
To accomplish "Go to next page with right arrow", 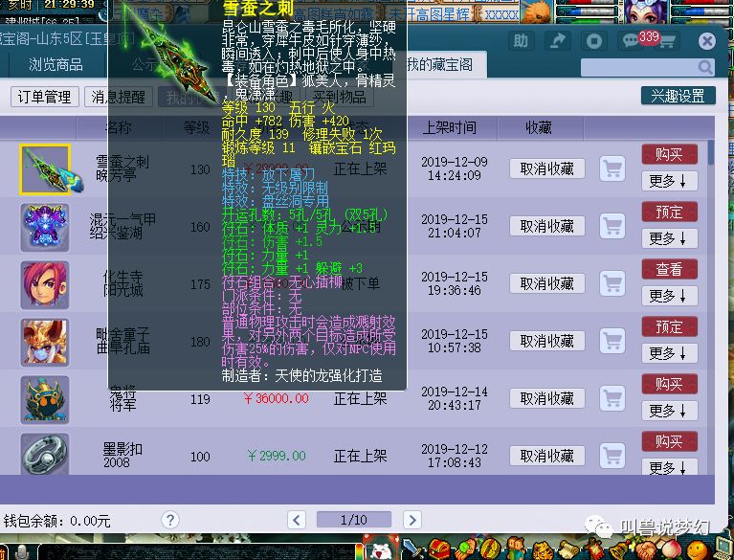I will click(411, 520).
